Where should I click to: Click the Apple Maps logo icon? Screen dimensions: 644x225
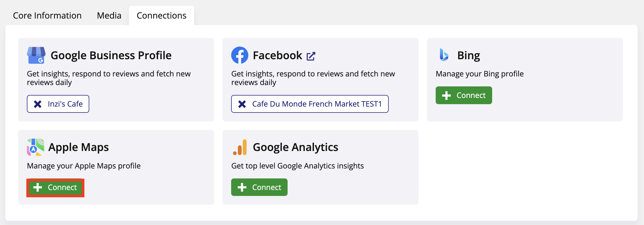(35, 147)
